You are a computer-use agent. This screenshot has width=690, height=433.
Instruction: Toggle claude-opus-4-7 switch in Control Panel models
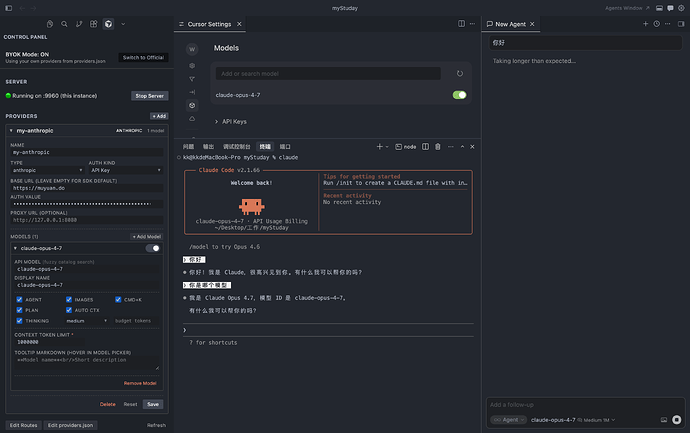coord(153,248)
